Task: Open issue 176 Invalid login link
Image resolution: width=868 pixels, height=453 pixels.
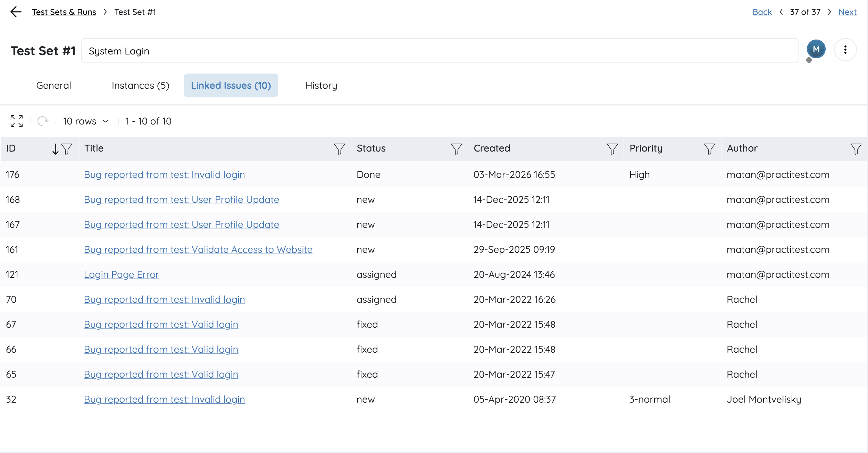Action: point(164,174)
